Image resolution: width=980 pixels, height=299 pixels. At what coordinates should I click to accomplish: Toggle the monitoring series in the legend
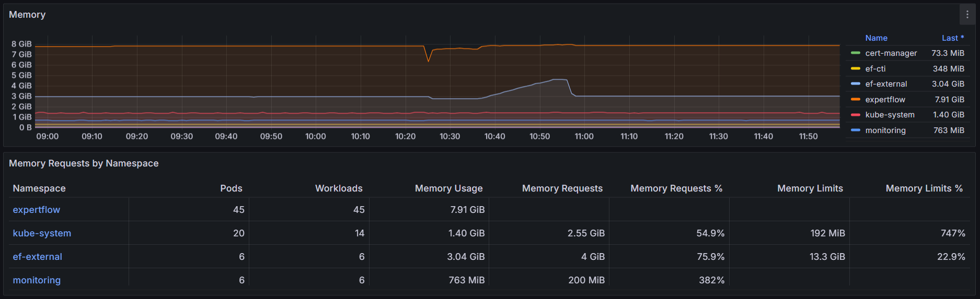coord(885,130)
